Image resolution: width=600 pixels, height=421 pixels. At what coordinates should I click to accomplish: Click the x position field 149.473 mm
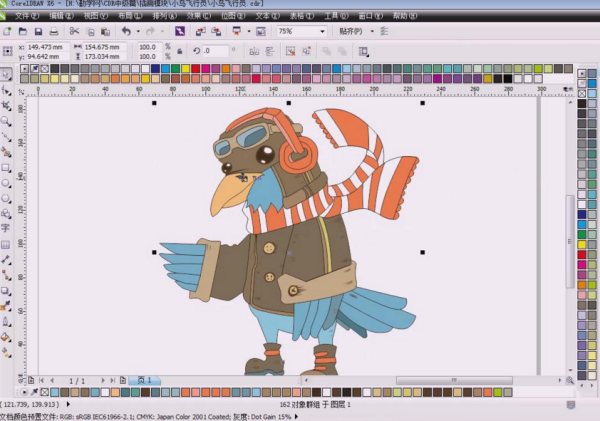[x=48, y=47]
